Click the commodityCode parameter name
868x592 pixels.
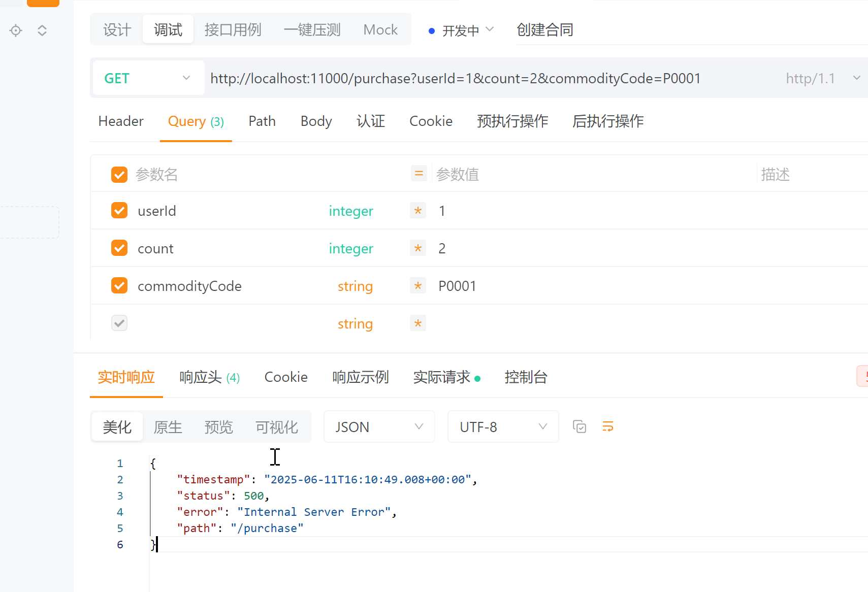[x=189, y=286]
